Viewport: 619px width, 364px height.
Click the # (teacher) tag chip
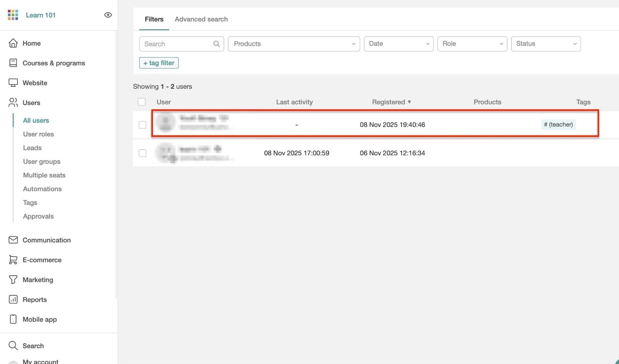[558, 125]
